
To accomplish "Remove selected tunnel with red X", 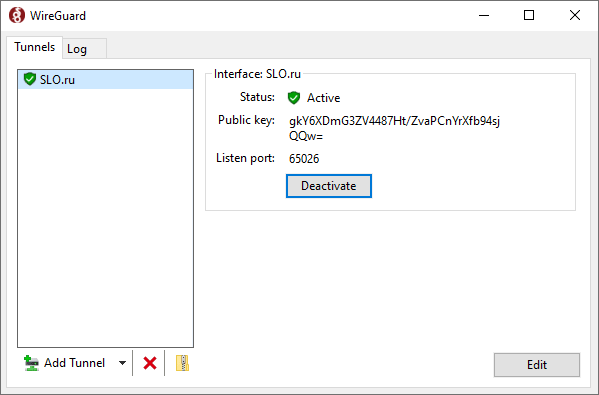I will [x=150, y=363].
